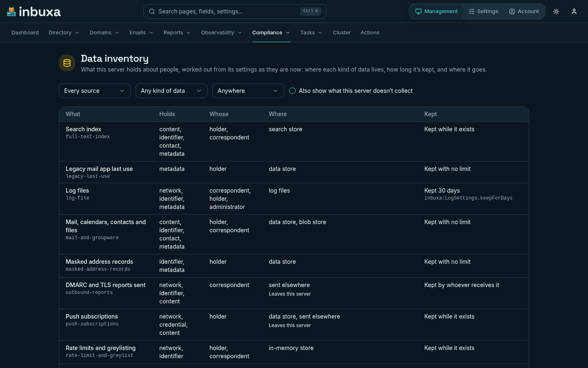Expand the Reports menu

pyautogui.click(x=177, y=33)
